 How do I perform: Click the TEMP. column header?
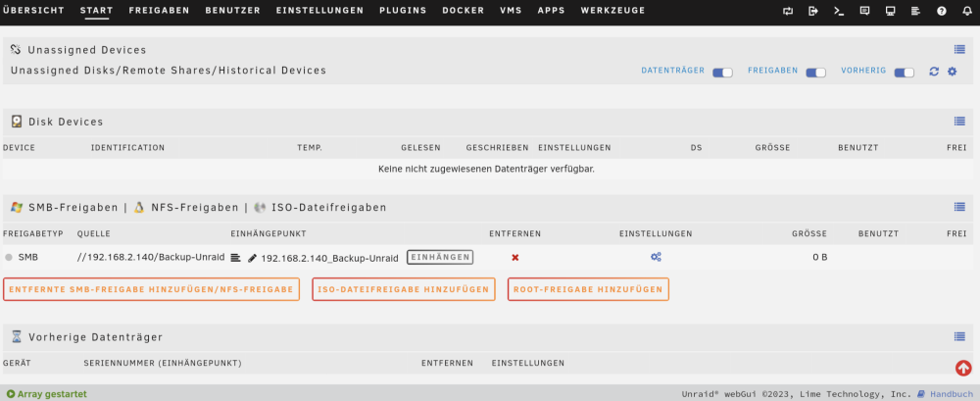310,148
